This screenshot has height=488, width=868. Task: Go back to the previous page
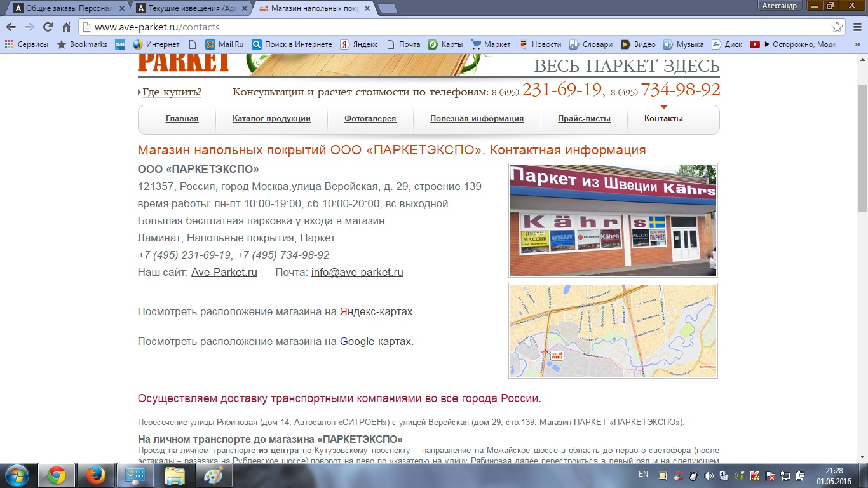tap(11, 27)
